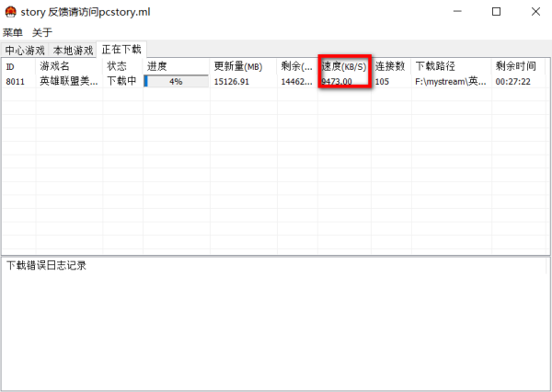Image resolution: width=552 pixels, height=392 pixels.
Task: Click the 4% download progress bar
Action: pyautogui.click(x=176, y=82)
